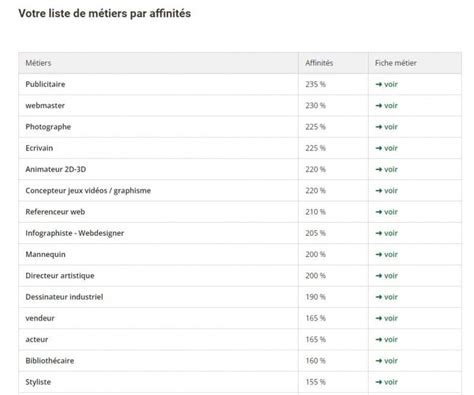Click the 205 % affinity value
The height and width of the screenshot is (395, 474).
coord(315,233)
